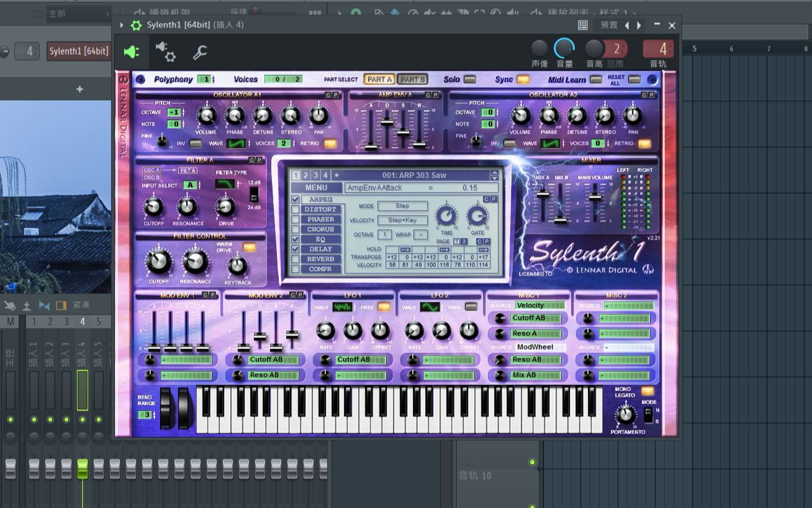Open the wrench misc settings icon
Screen dimensions: 812x508
(200, 53)
